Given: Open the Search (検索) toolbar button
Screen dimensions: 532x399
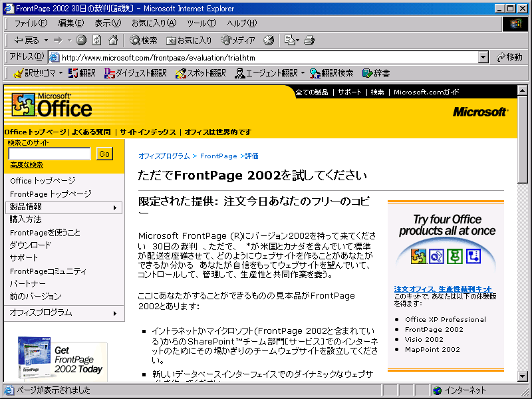Looking at the screenshot, I should (x=144, y=41).
